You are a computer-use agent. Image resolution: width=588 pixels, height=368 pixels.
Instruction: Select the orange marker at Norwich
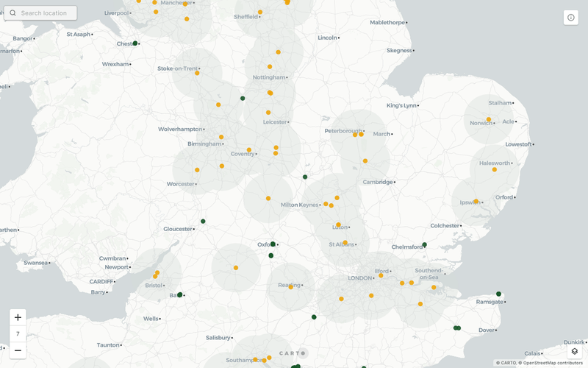[x=489, y=119]
